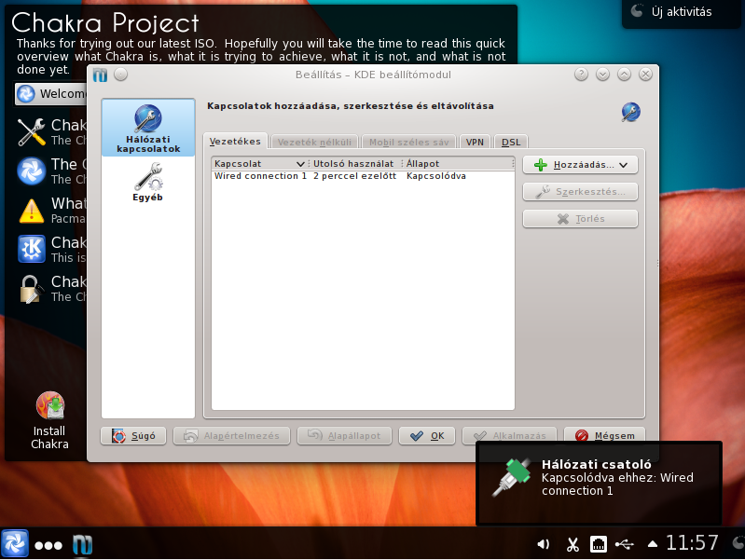Click the 11:57 clock
This screenshot has width=745, height=560.
coord(691,543)
